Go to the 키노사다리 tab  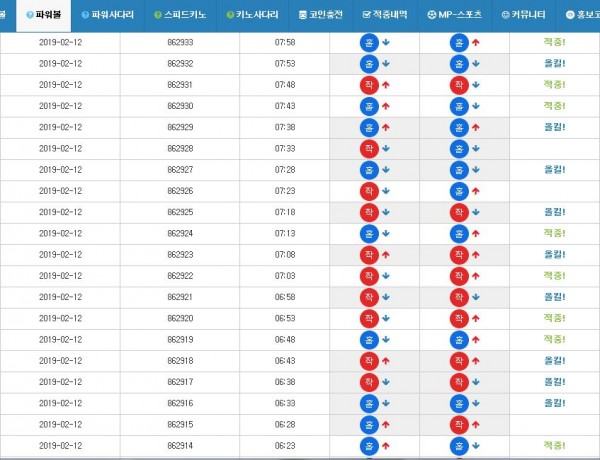(252, 15)
